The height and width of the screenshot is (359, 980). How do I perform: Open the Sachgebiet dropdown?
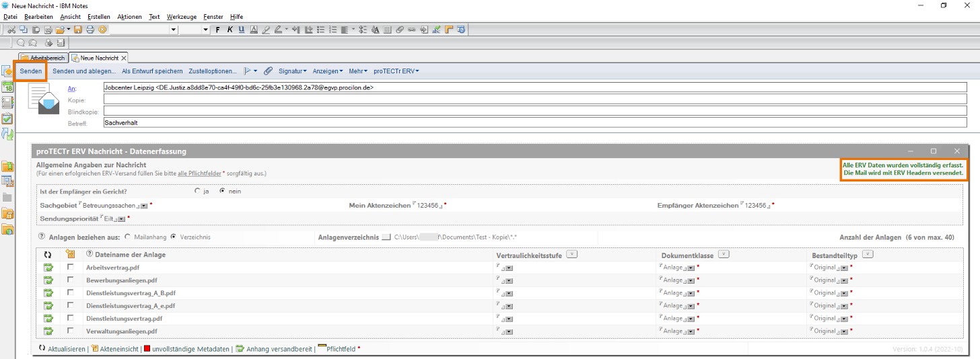[x=144, y=206]
